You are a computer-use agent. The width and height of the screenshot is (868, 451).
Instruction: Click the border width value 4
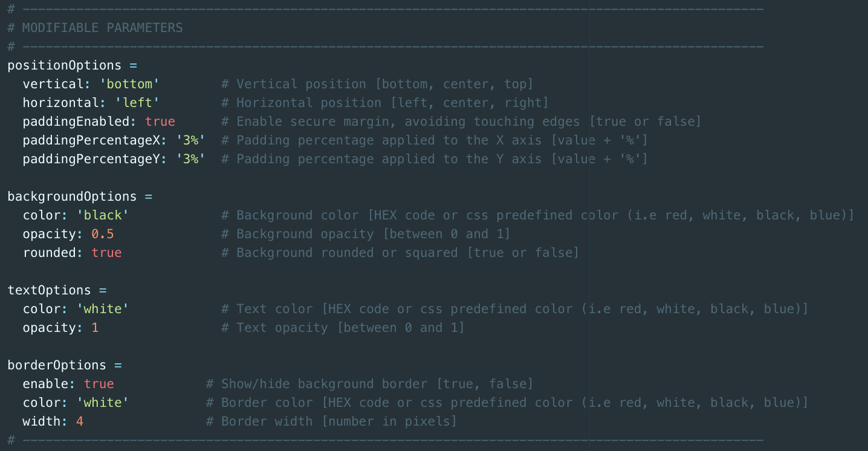80,421
